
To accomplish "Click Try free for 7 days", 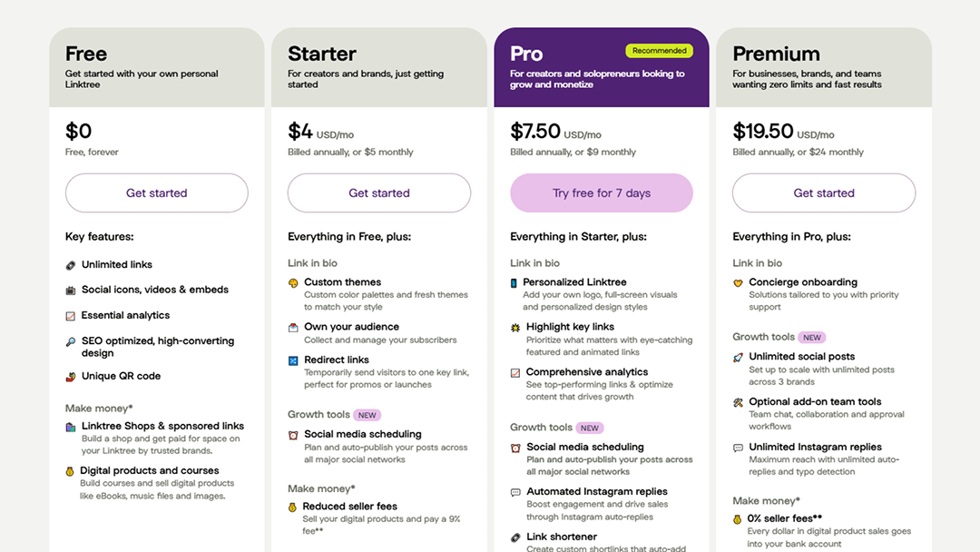I will (601, 192).
